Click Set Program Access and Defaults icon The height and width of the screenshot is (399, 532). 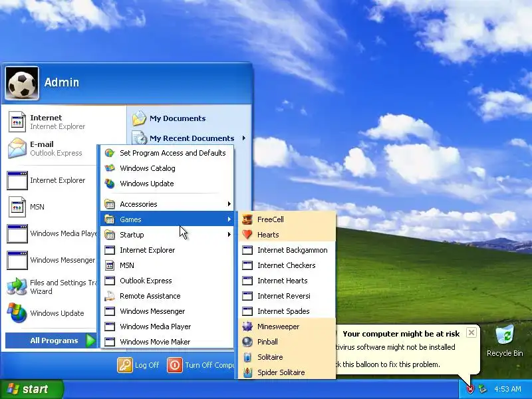tap(110, 153)
